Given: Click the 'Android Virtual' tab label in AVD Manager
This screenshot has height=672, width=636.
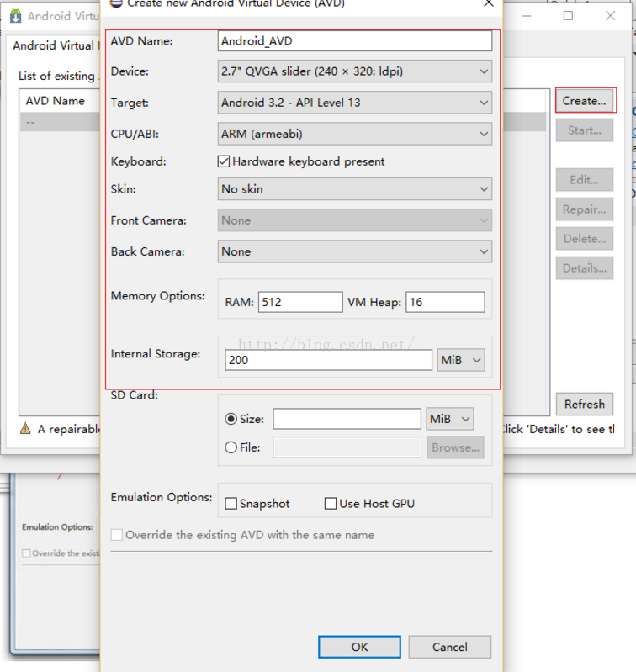Looking at the screenshot, I should (x=54, y=45).
